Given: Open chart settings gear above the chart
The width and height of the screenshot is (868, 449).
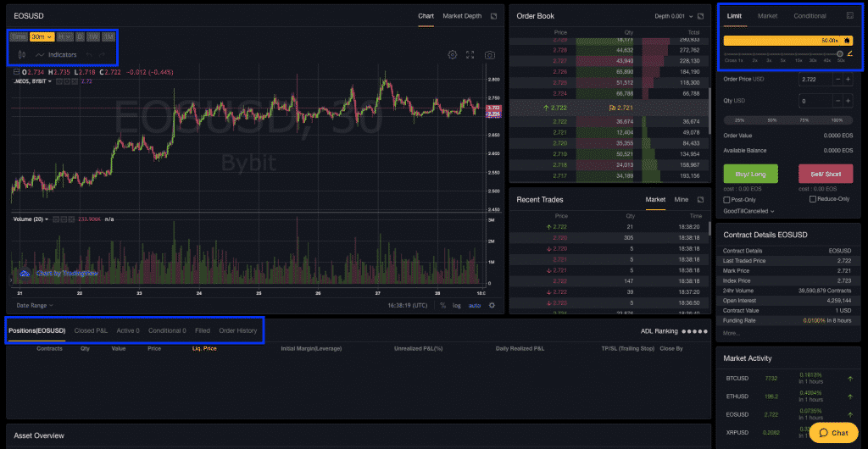Looking at the screenshot, I should coord(453,55).
